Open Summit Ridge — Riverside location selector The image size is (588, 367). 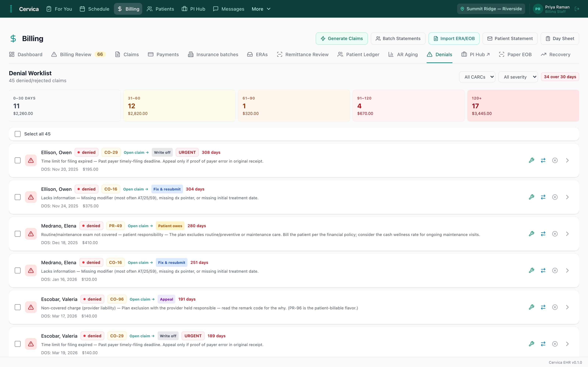point(491,9)
